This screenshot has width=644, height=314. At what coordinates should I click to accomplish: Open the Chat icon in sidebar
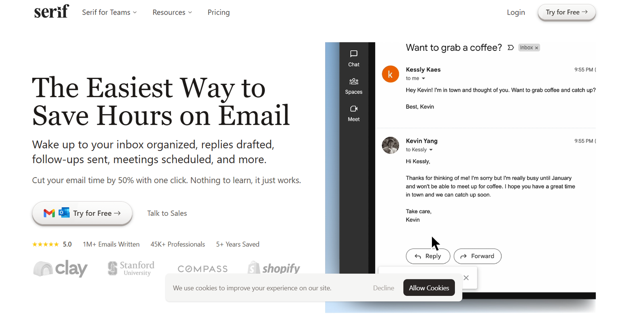click(353, 54)
